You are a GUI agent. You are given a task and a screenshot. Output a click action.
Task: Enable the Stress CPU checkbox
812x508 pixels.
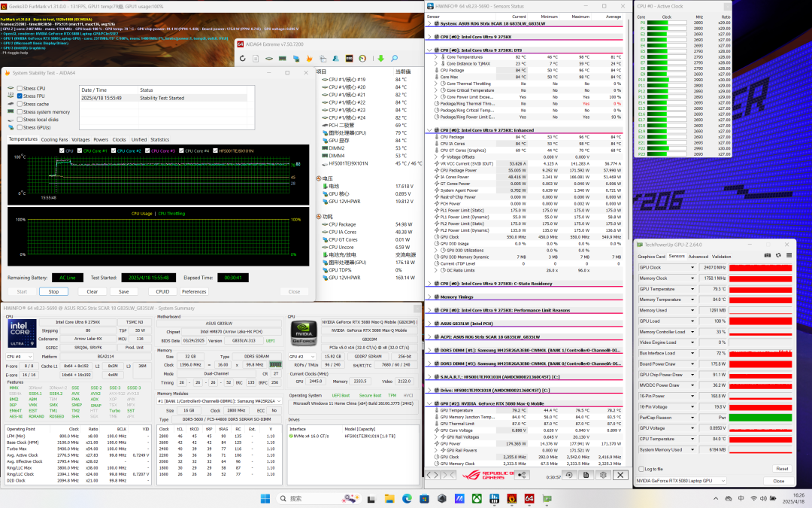tap(20, 89)
